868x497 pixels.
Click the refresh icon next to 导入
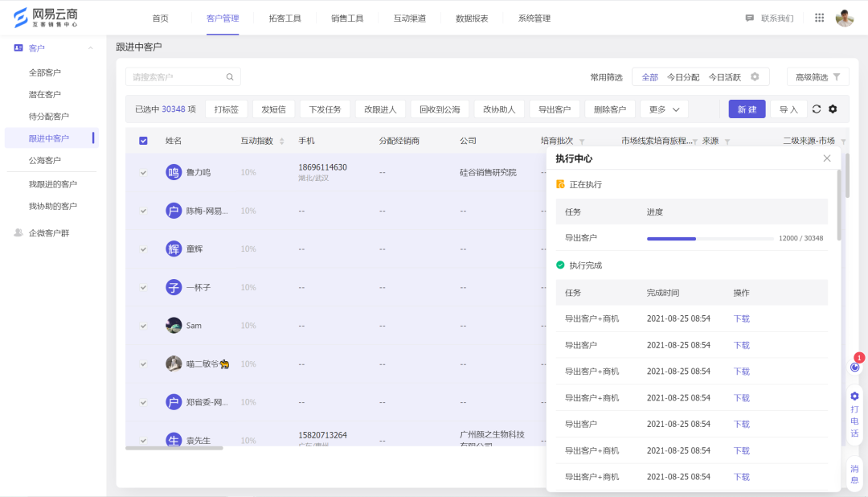(x=816, y=109)
